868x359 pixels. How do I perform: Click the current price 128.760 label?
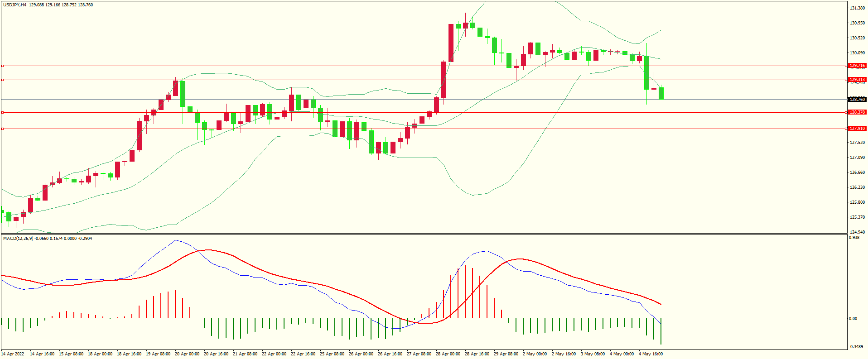[857, 100]
